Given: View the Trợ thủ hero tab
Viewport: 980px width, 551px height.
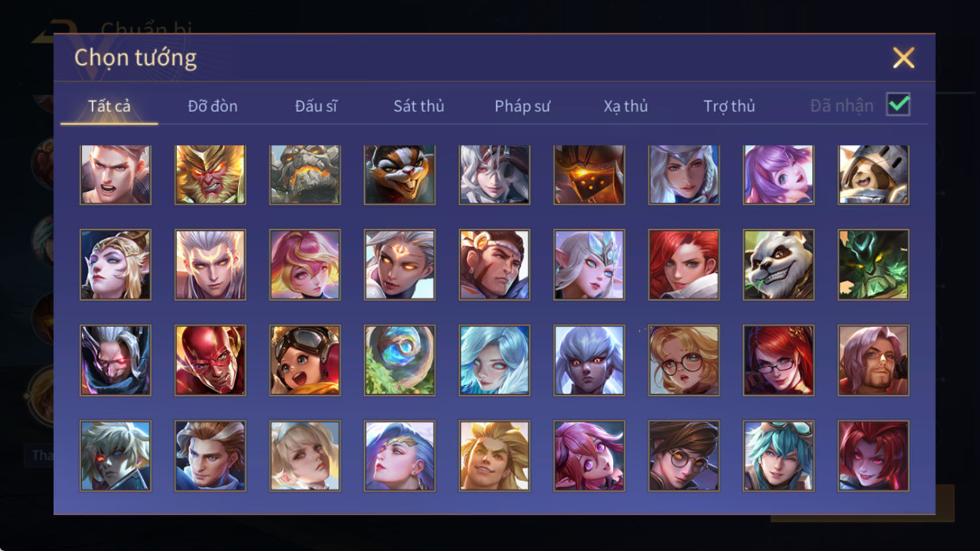Looking at the screenshot, I should (729, 106).
